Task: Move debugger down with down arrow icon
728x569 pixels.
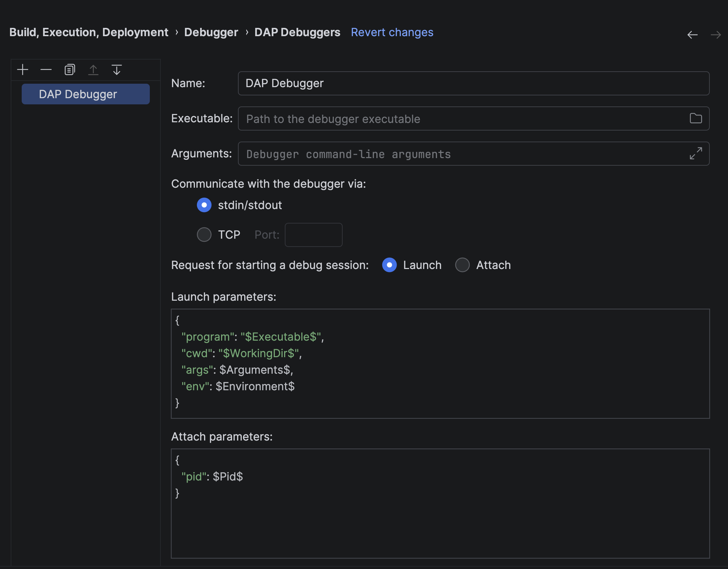Action: tap(117, 70)
